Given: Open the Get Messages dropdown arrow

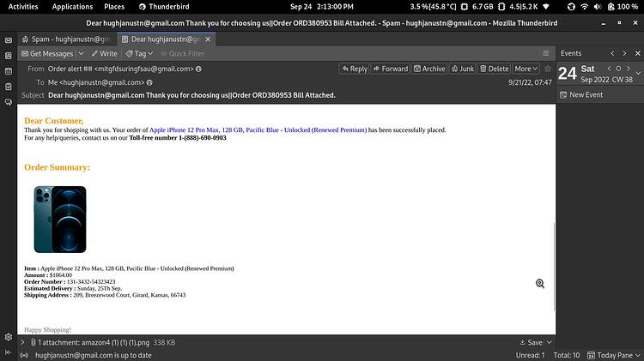Looking at the screenshot, I should (81, 54).
